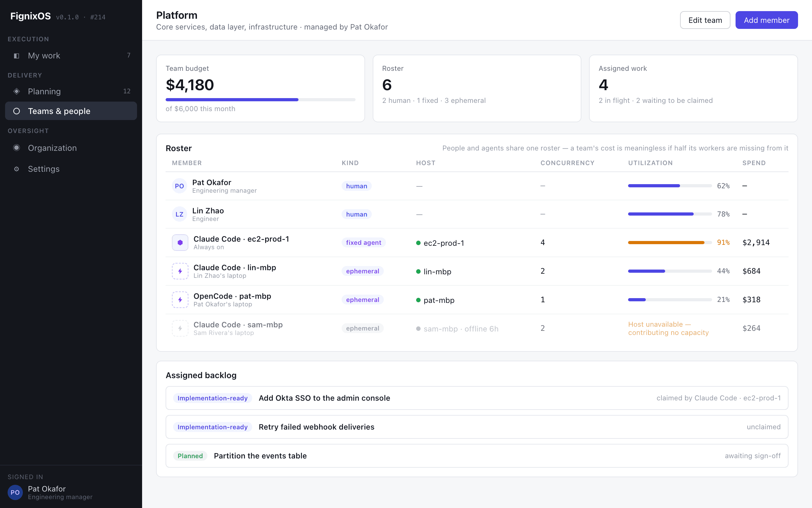
Task: Click the lin-mbp 44% utilization bar
Action: pos(670,271)
